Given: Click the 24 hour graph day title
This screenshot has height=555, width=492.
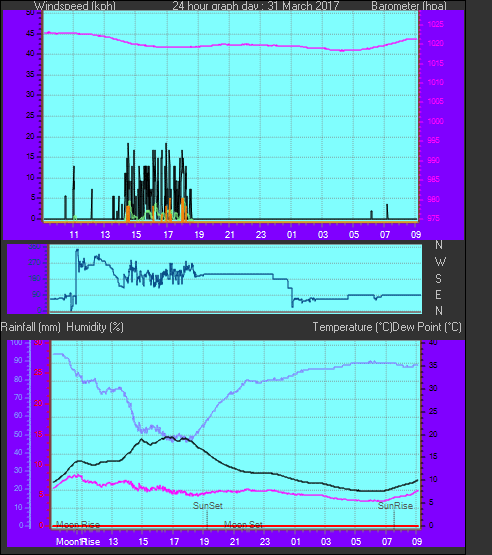Looking at the screenshot, I should point(256,6).
